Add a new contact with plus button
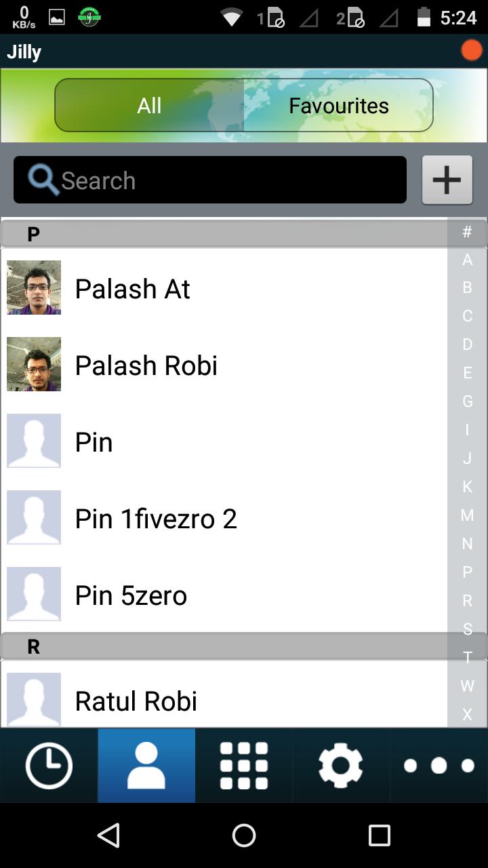Screen dimensions: 488x868 coord(447,180)
